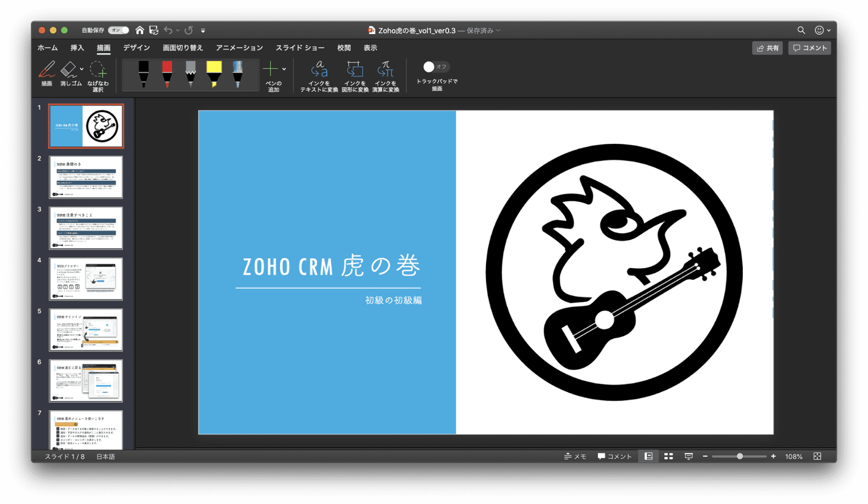Screen dimensions: 868x504
Task: Expand the ペンの追加 dropdown arrow
Action: [x=284, y=69]
